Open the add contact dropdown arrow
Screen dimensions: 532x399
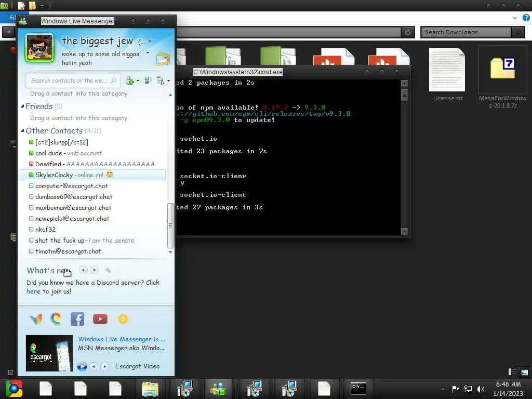[x=138, y=81]
